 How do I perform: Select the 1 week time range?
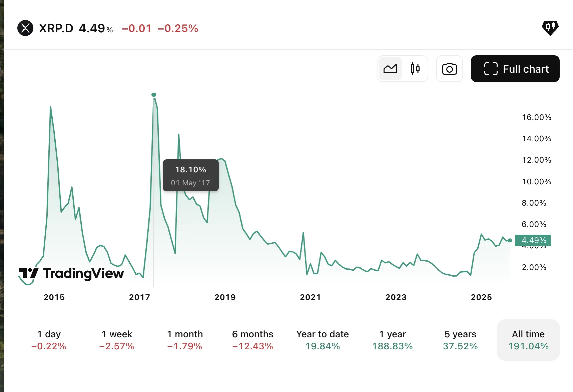click(x=117, y=340)
